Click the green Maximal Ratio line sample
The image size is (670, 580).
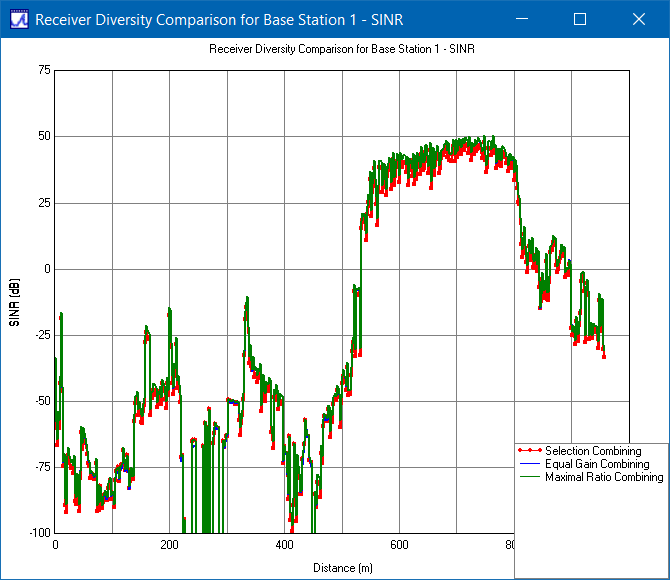(530, 477)
